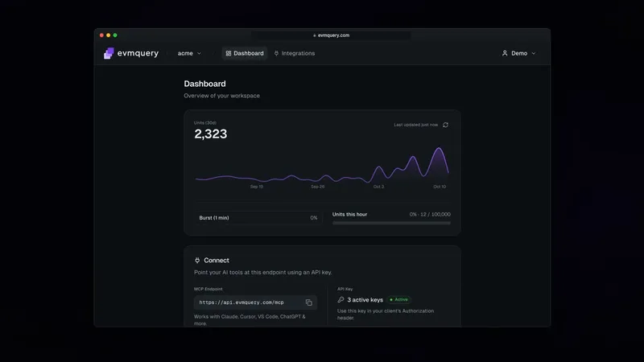This screenshot has width=644, height=362.
Task: Open the 3 active keys link
Action: tap(365, 300)
